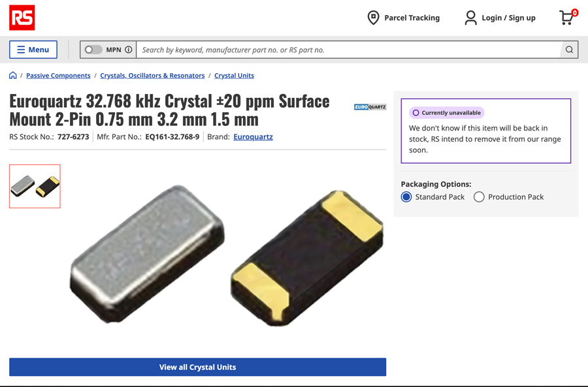Click Login / Sign up link

click(508, 18)
